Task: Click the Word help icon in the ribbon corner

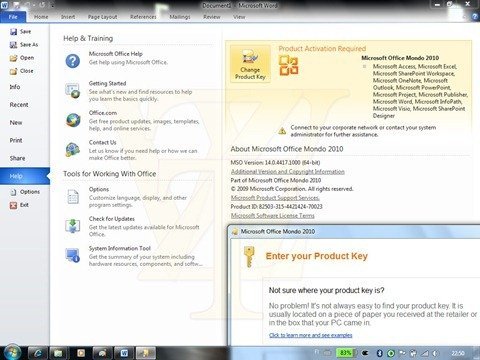Action: click(x=475, y=17)
